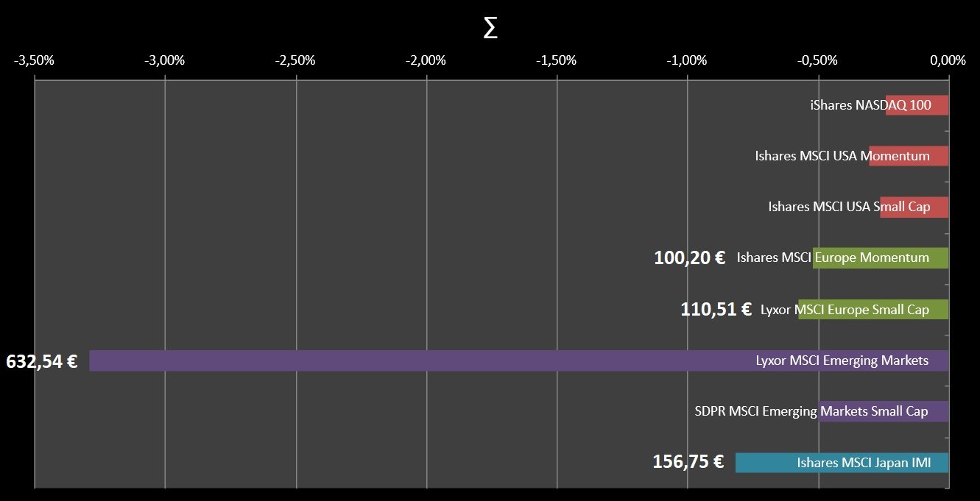Viewport: 980px width, 501px height.
Task: Click the -1,00% axis label
Action: tap(687, 60)
